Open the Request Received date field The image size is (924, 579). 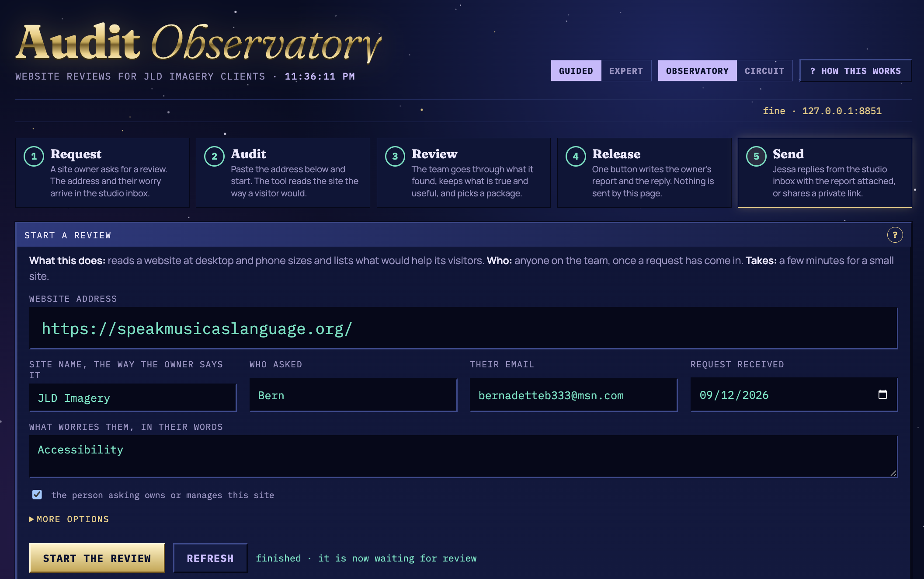[x=794, y=395]
